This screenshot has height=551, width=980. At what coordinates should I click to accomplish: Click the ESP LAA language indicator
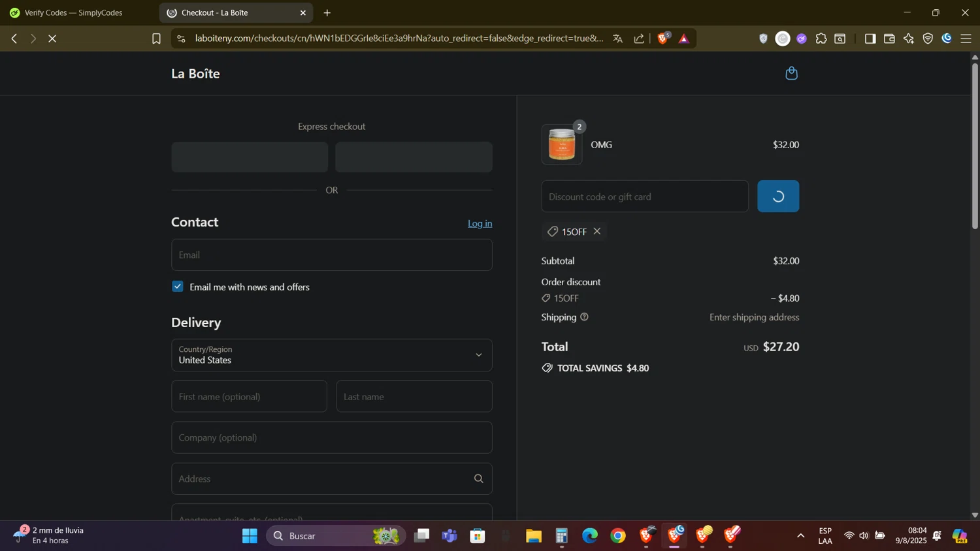tap(825, 535)
